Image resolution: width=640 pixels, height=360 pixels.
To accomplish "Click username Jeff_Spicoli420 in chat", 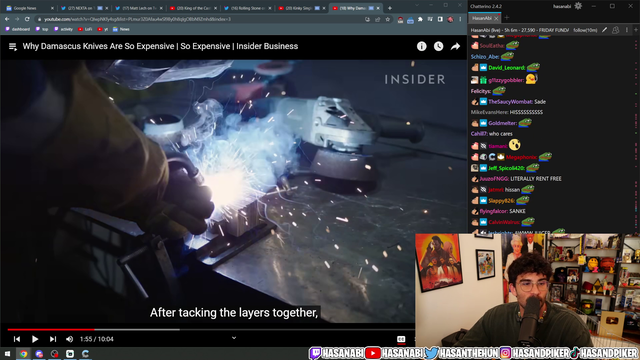I will [x=506, y=168].
